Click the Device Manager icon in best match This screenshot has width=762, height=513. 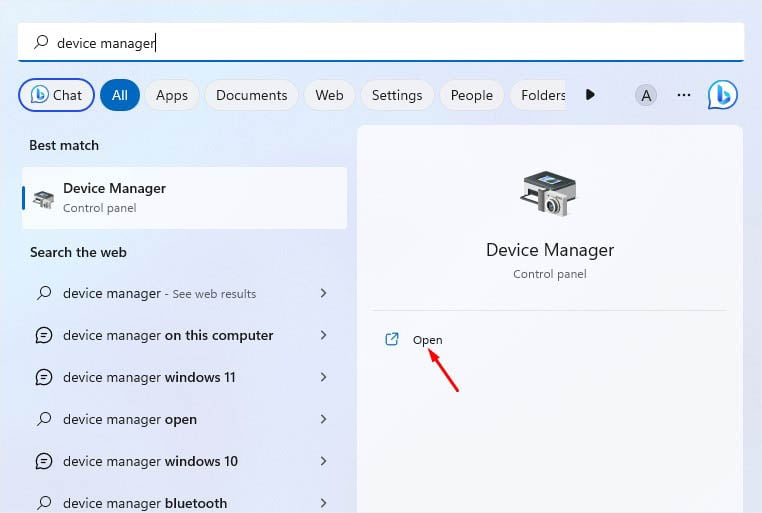click(x=43, y=199)
